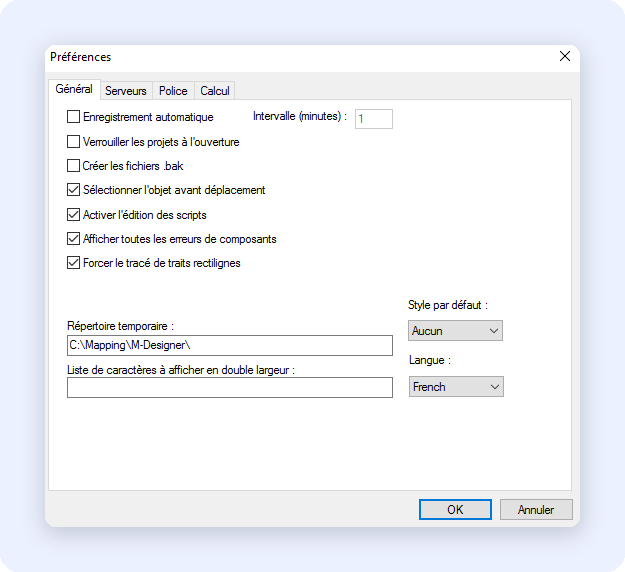Screen dimensions: 625x572
Task: Click the Langue label
Action: [x=430, y=360]
